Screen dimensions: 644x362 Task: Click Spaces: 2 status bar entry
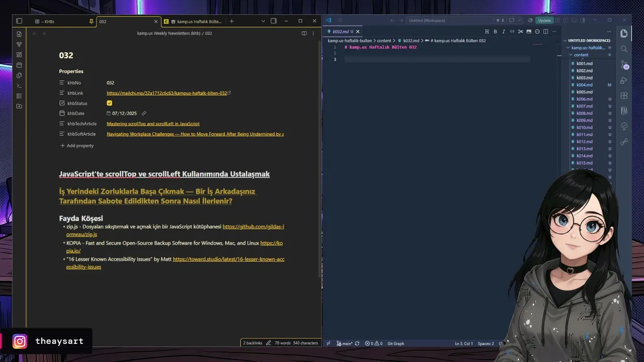pos(486,343)
